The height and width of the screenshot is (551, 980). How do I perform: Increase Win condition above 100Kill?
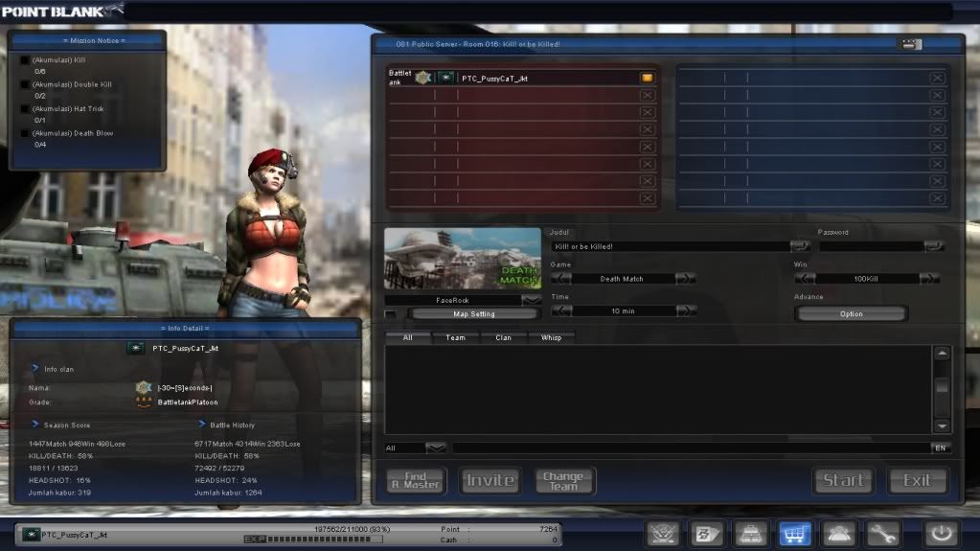[x=929, y=278]
